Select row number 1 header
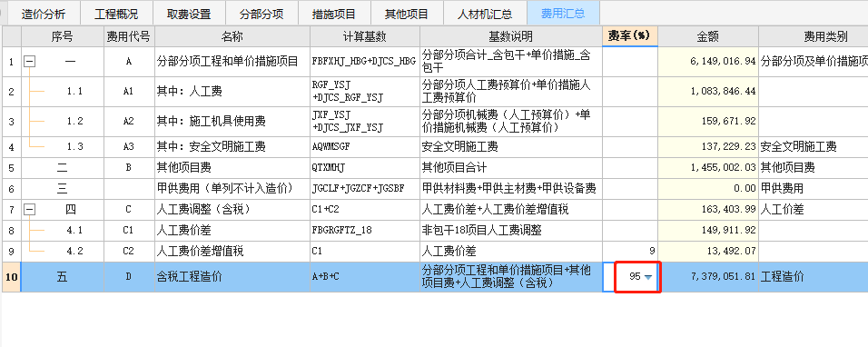Image resolution: width=868 pixels, height=347 pixels. [x=11, y=62]
